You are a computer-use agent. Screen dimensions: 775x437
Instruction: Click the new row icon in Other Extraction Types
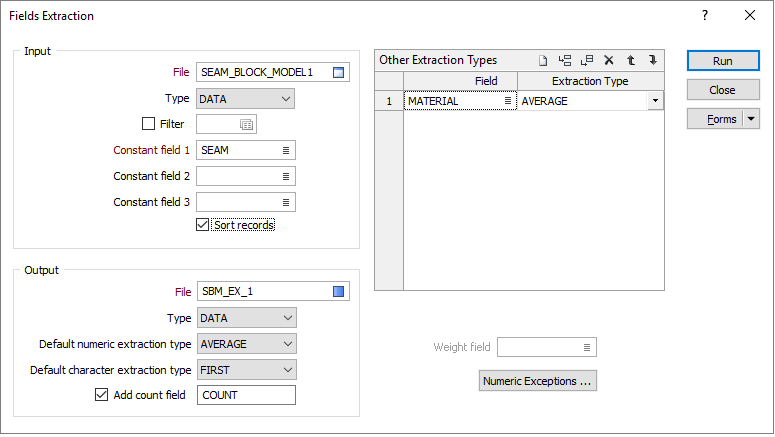coord(543,60)
